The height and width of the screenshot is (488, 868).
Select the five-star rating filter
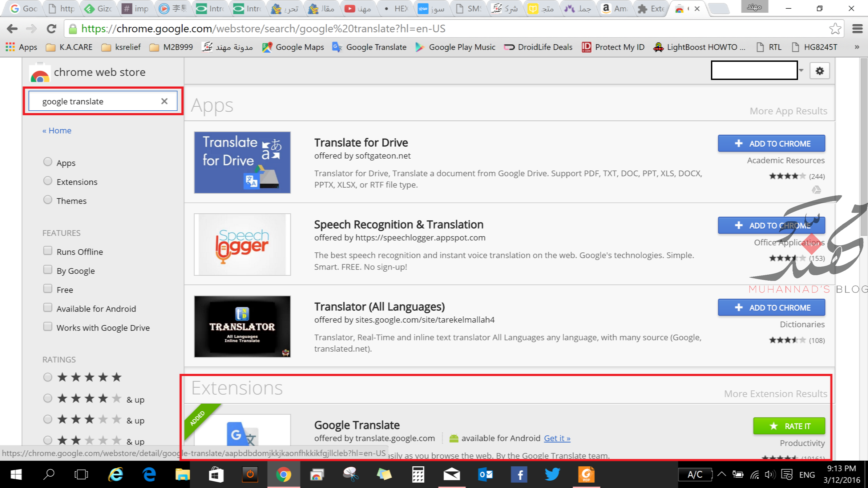[48, 377]
